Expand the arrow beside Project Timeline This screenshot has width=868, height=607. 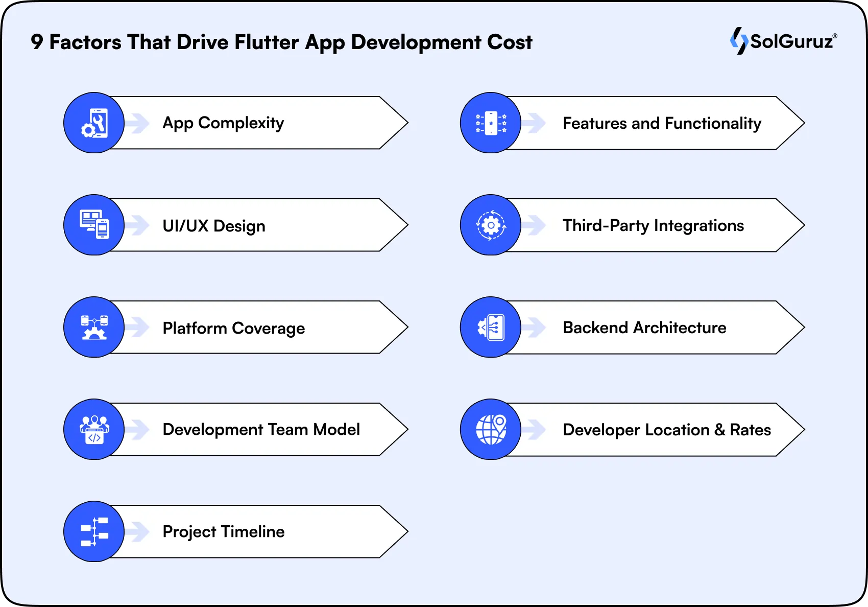[137, 531]
